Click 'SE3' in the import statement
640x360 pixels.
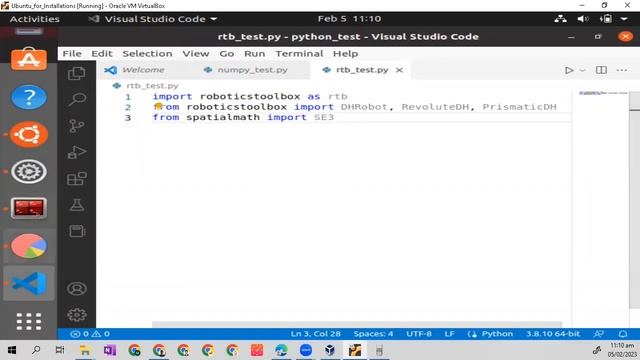coord(324,117)
